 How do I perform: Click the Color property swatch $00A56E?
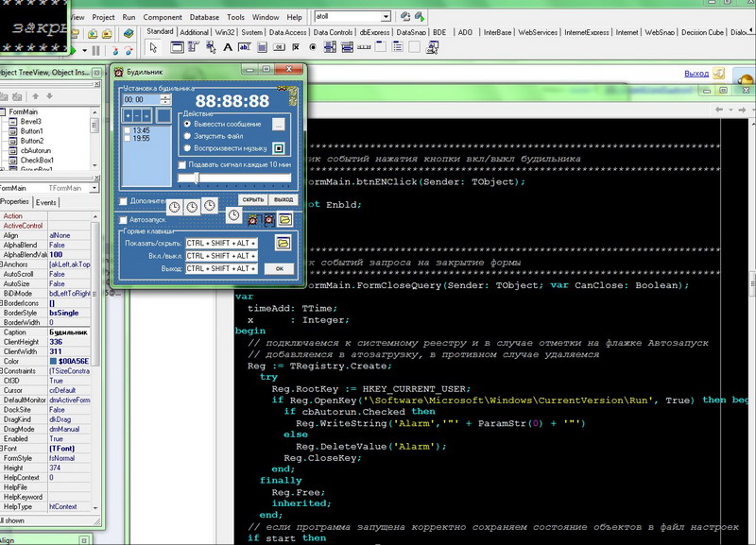click(x=53, y=362)
